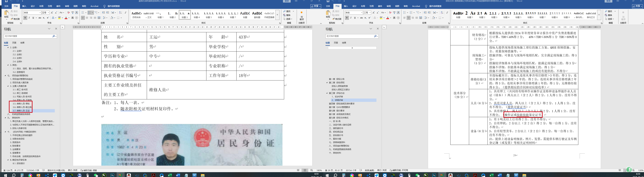Toggle italic in the 投标文件 window
This screenshot has height=177, width=644.
[29, 18]
